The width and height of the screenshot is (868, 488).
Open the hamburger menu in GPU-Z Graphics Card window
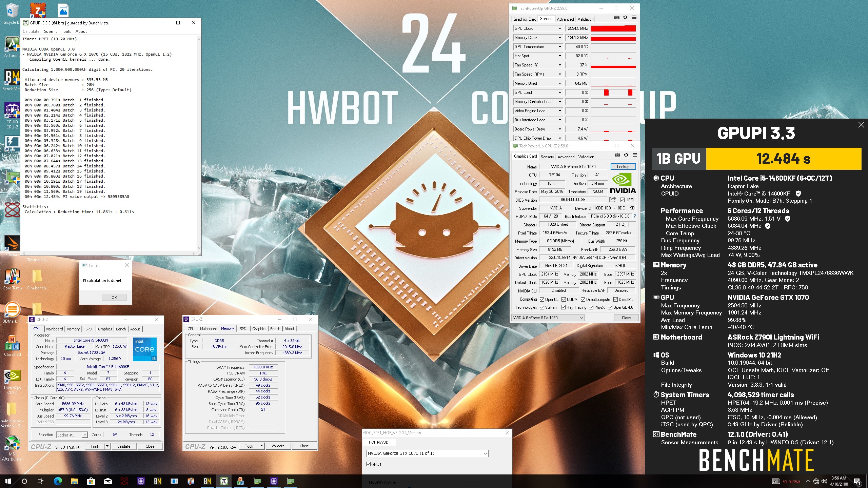pos(635,155)
